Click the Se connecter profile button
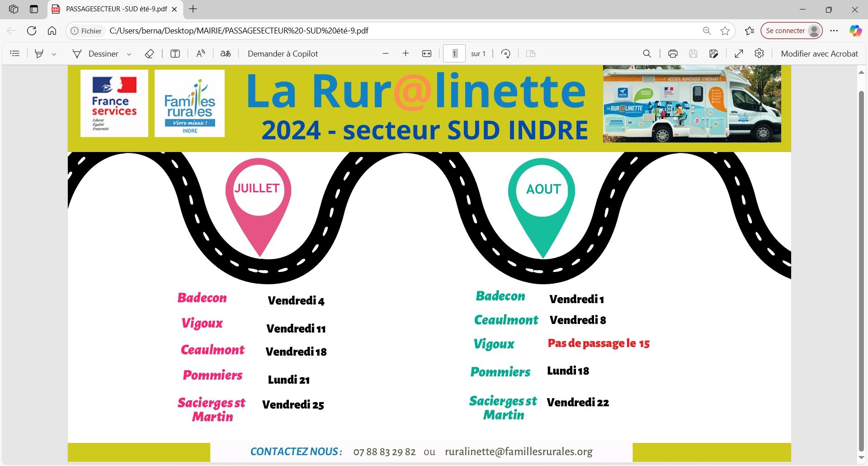 coord(792,31)
